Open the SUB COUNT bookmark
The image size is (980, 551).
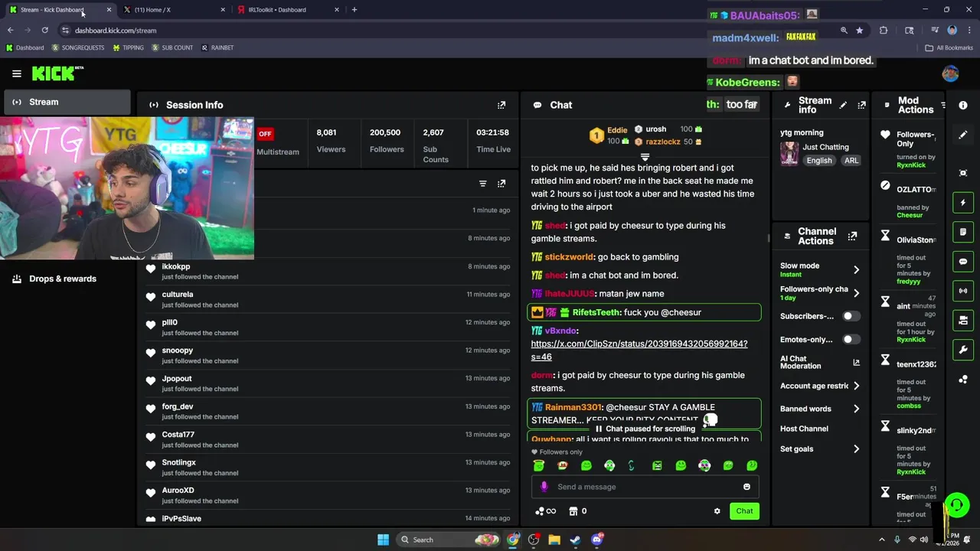point(172,47)
